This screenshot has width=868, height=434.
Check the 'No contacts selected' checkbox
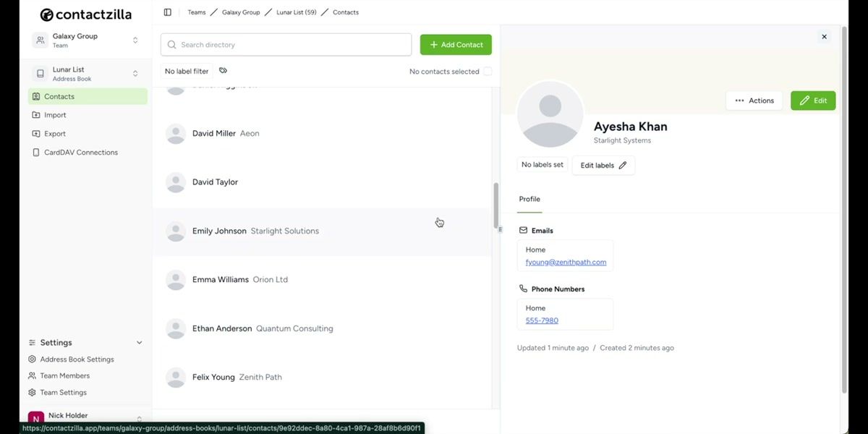click(488, 71)
